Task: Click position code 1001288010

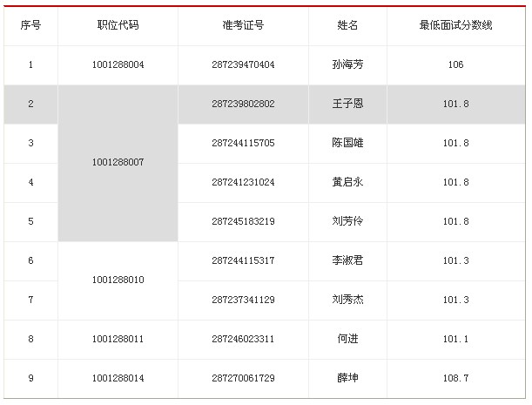Action: tap(118, 280)
